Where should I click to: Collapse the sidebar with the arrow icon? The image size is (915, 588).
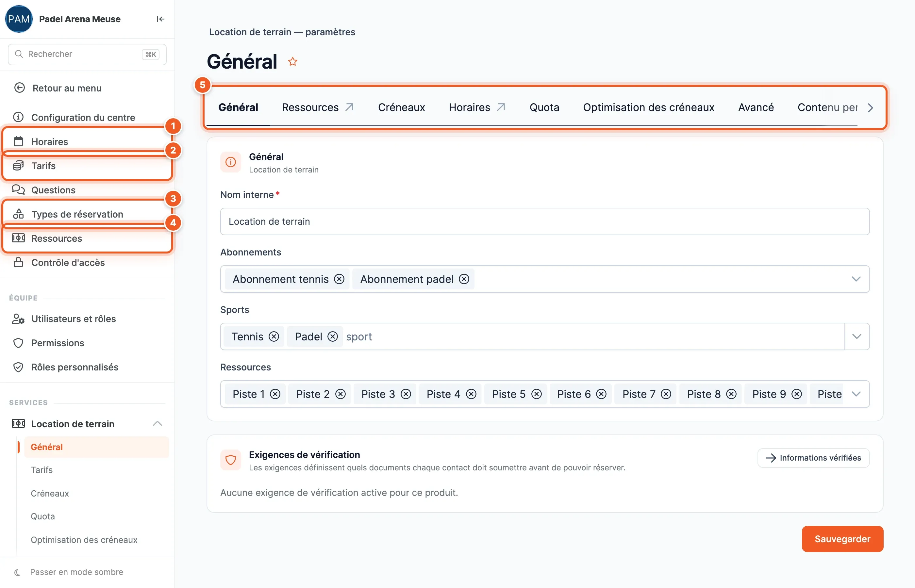pos(160,19)
